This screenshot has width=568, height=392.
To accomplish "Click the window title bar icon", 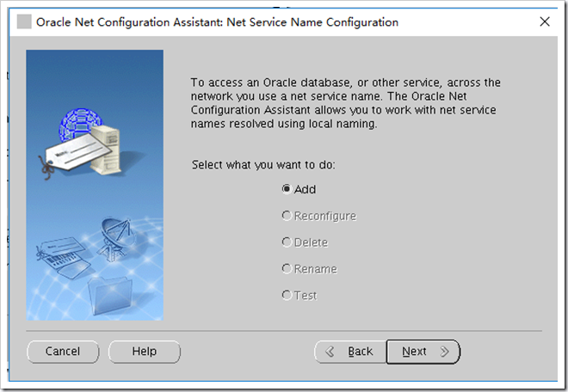I will pyautogui.click(x=24, y=21).
